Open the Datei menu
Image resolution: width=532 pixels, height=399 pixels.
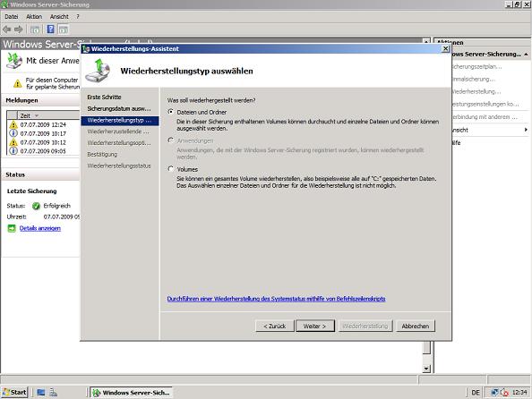12,17
